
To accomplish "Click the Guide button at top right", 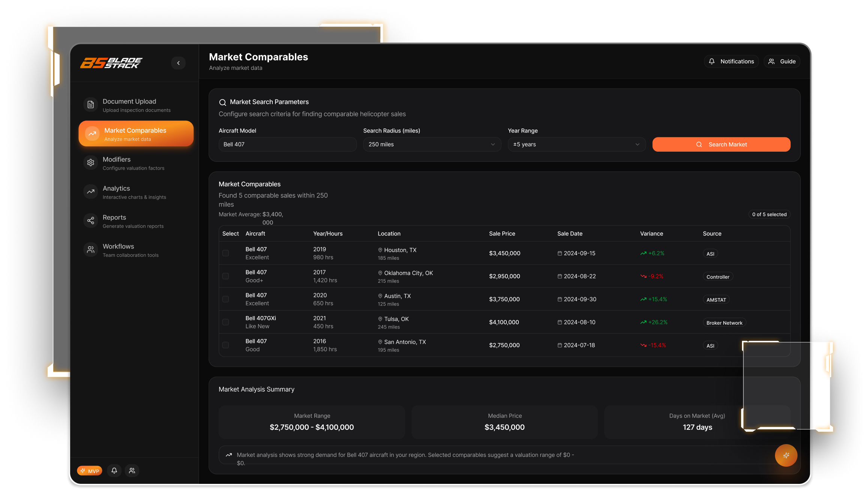I will tap(782, 62).
